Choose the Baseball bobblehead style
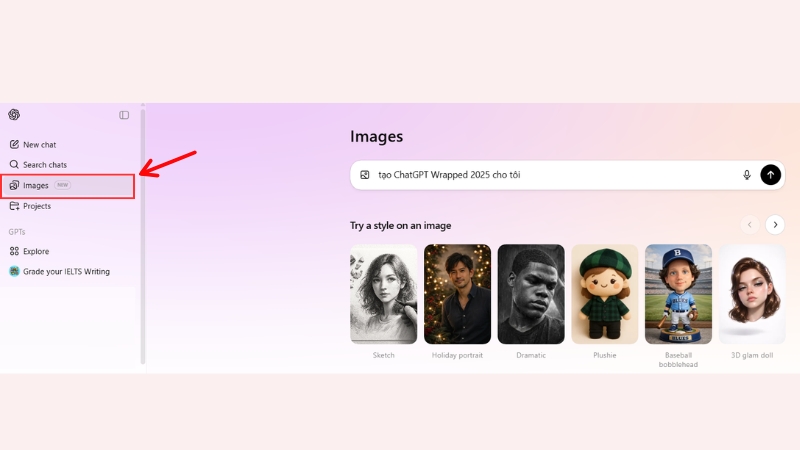This screenshot has height=450, width=800. [x=678, y=294]
